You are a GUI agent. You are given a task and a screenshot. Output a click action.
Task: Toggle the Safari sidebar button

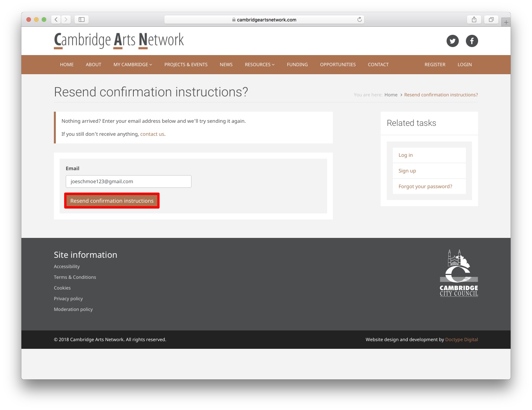(81, 20)
